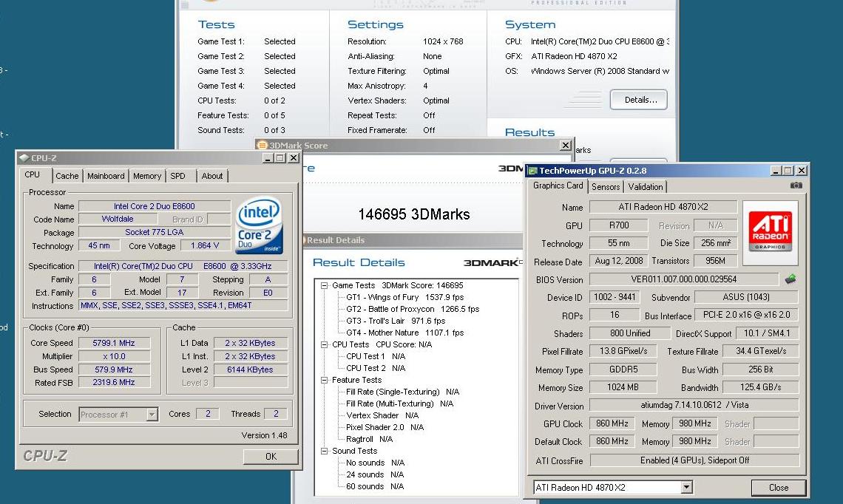This screenshot has height=504, width=843.
Task: Switch to the Sensors tab in GPU-Z
Action: pyautogui.click(x=606, y=186)
